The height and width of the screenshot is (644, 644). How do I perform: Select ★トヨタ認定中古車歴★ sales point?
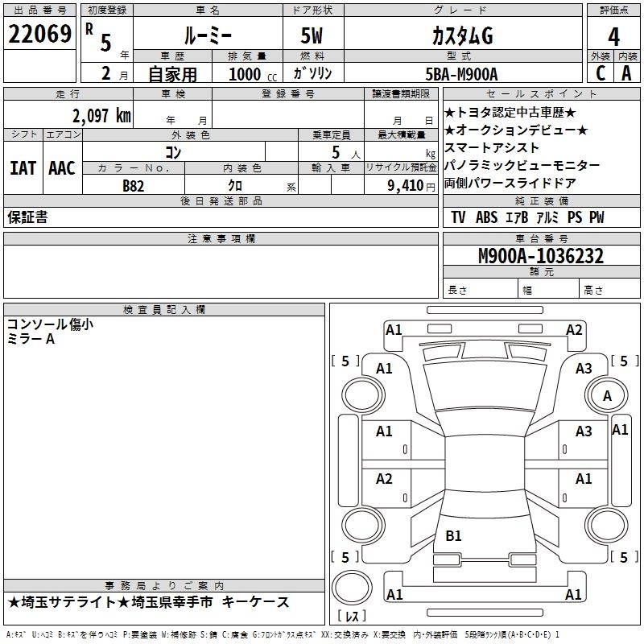click(510, 113)
